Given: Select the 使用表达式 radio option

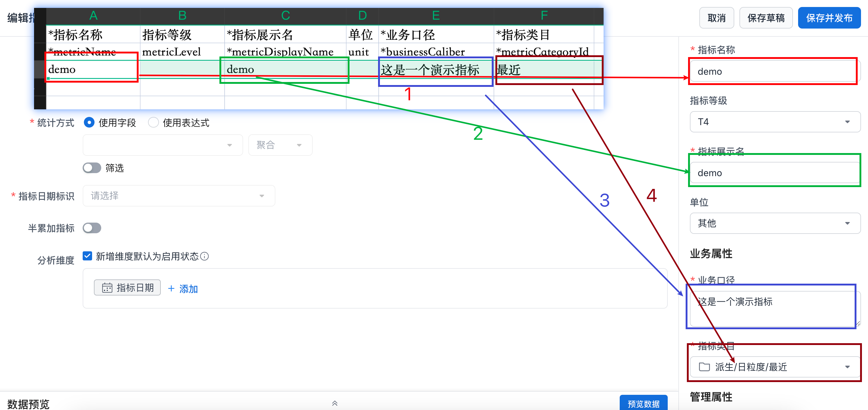Looking at the screenshot, I should pos(153,122).
